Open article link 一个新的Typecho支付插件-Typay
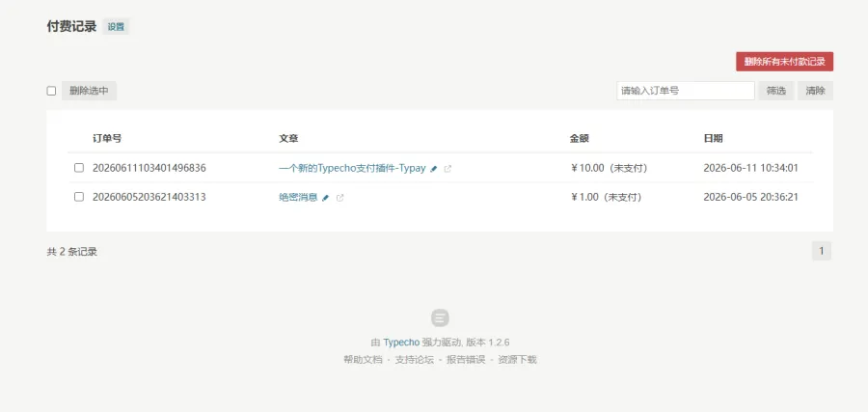The width and height of the screenshot is (868, 412). 352,168
